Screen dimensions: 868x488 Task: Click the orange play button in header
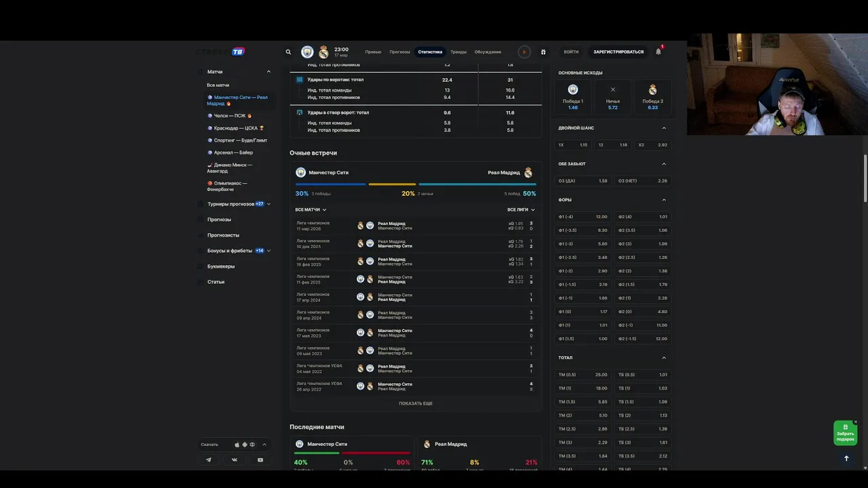524,52
